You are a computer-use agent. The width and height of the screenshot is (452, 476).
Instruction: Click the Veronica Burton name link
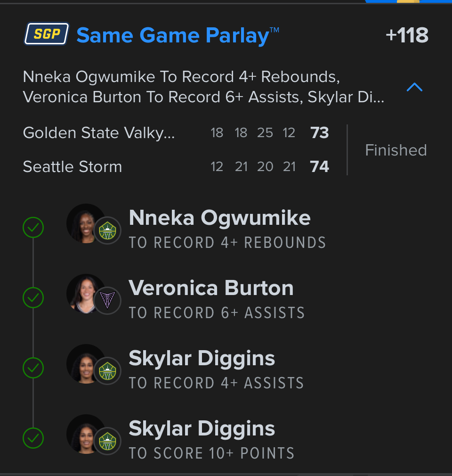[x=211, y=288]
